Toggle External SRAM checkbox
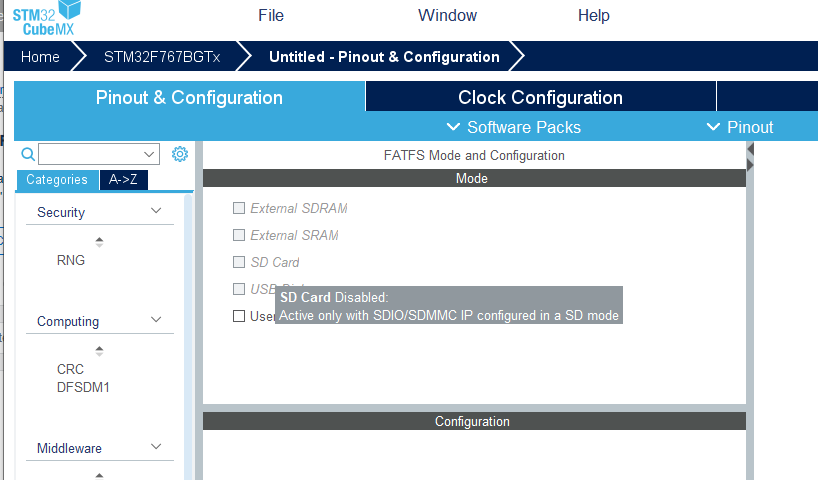This screenshot has height=480, width=818. [238, 235]
